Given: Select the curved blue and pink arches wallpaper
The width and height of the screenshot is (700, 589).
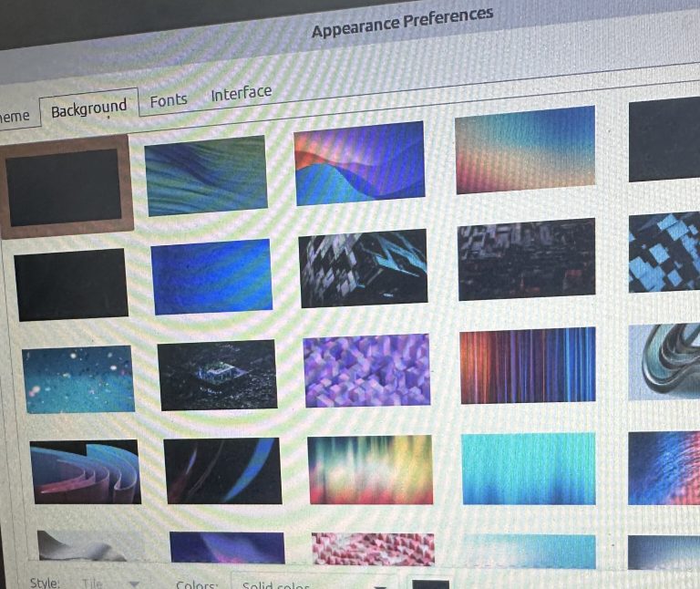Looking at the screenshot, I should point(85,472).
